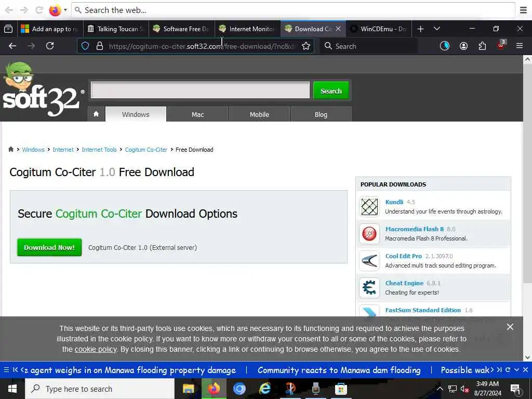The height and width of the screenshot is (399, 532).
Task: Click the Cheat Engine icon
Action: (x=369, y=288)
